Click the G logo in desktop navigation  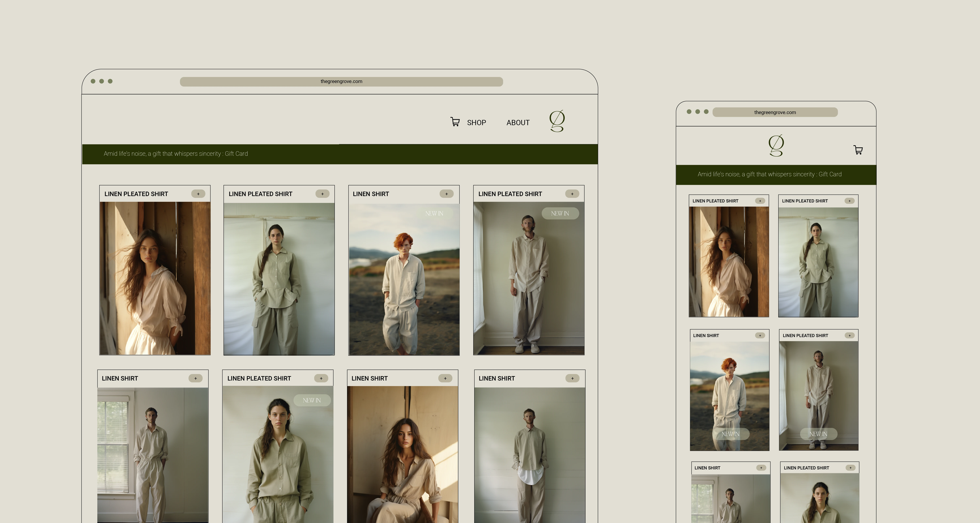click(557, 121)
